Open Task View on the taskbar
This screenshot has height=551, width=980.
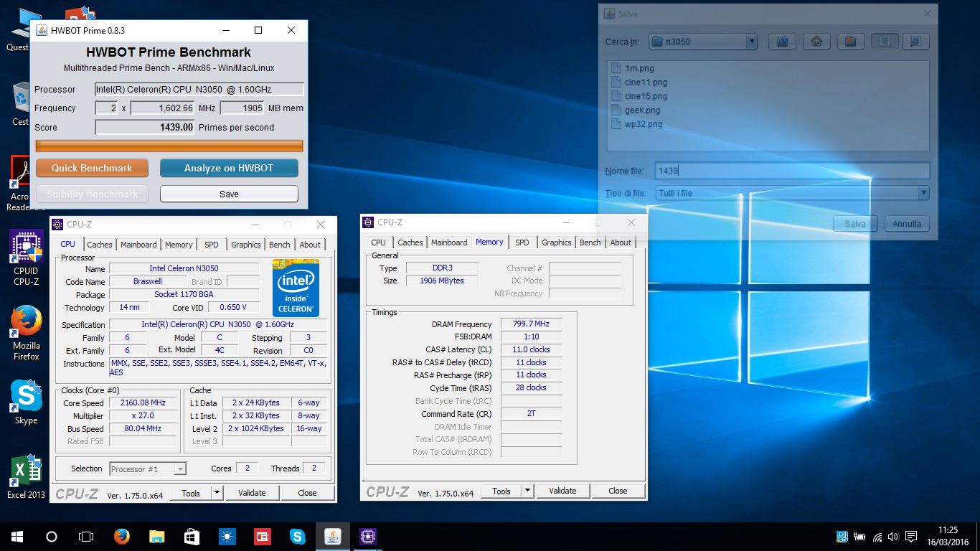(86, 537)
